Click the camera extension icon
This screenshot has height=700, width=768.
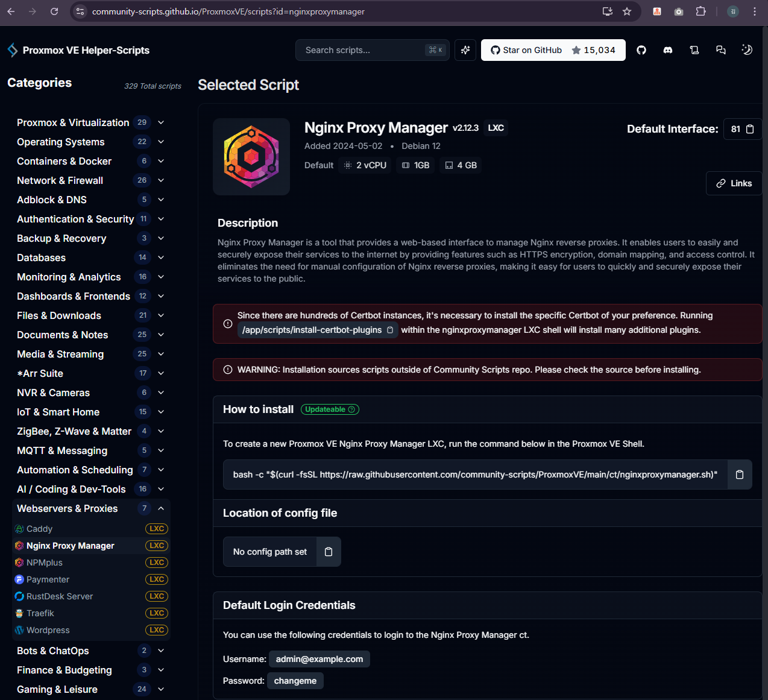pos(679,11)
